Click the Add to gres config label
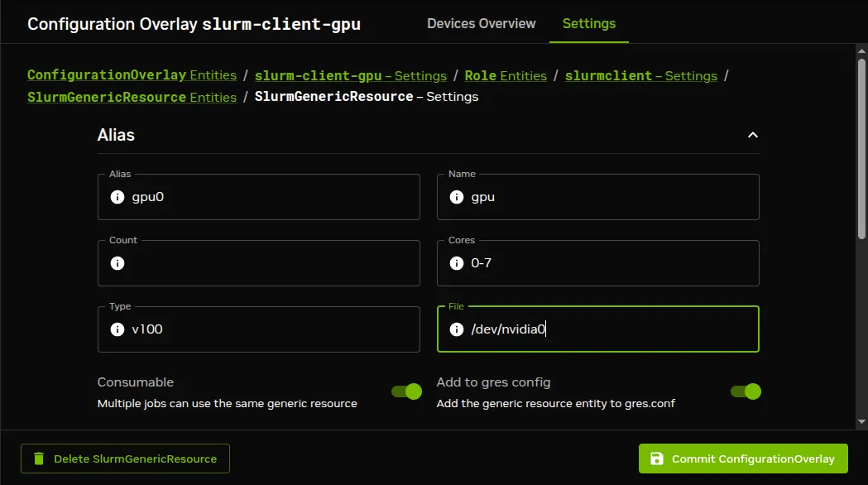Image resolution: width=868 pixels, height=485 pixels. (493, 382)
